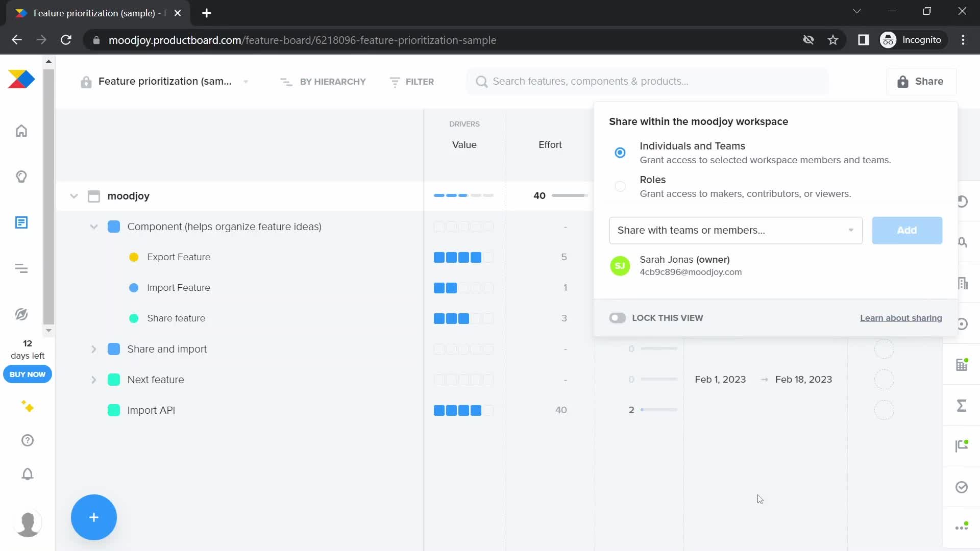This screenshot has width=980, height=551.
Task: Open the Roadmaps lines icon
Action: (x=21, y=268)
